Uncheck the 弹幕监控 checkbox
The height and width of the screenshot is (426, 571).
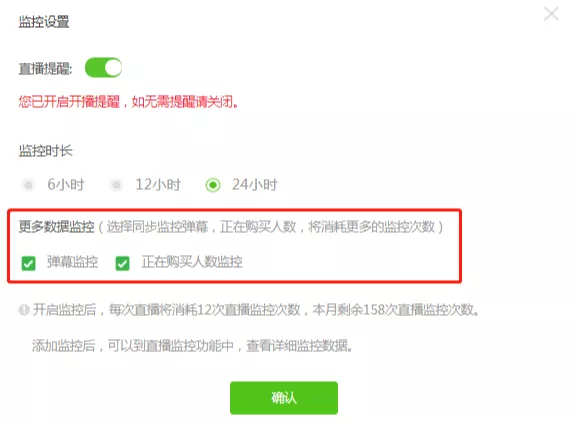point(28,263)
